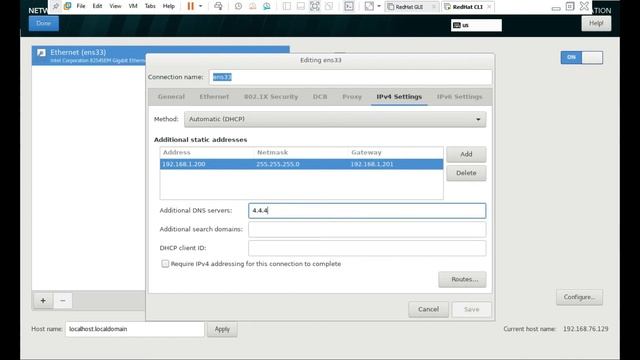Open the File menu
The image size is (640, 360).
pos(81,6)
